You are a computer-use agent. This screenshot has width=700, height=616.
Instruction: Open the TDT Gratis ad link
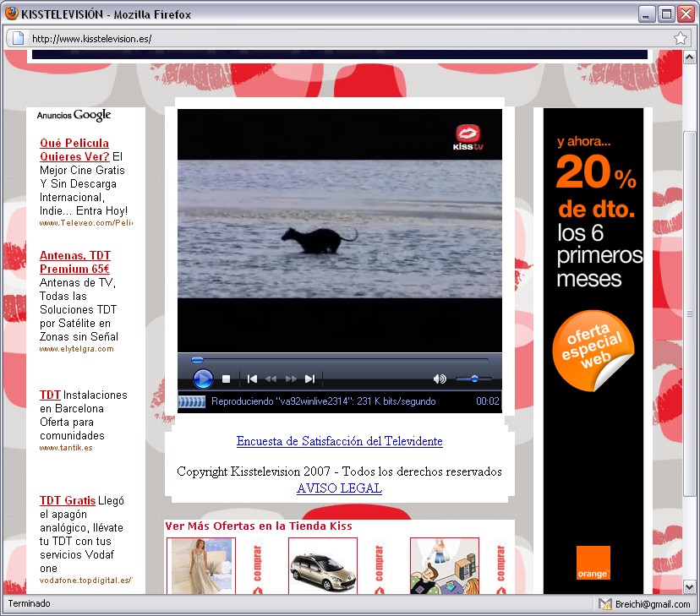click(68, 500)
